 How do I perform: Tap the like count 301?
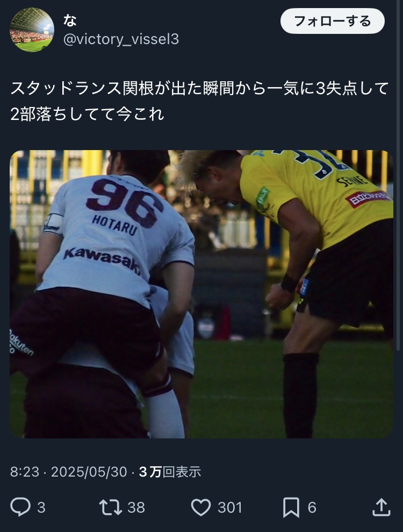click(x=230, y=508)
